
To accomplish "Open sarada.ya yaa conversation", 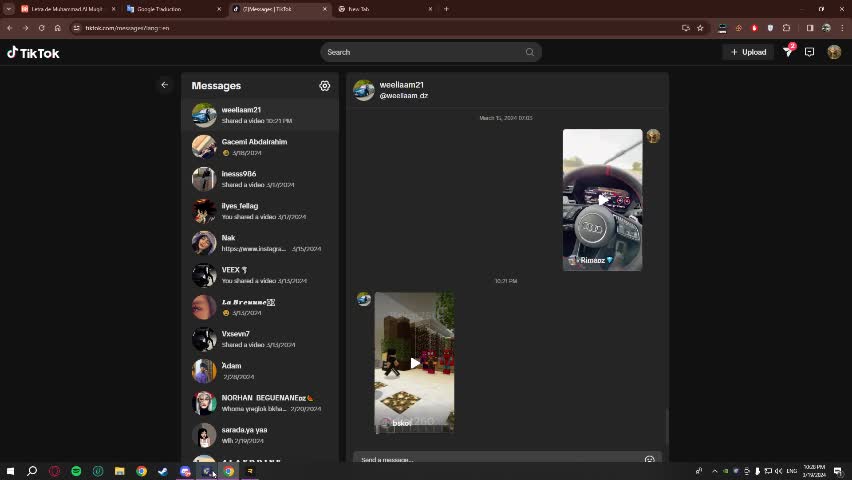I will pyautogui.click(x=260, y=435).
